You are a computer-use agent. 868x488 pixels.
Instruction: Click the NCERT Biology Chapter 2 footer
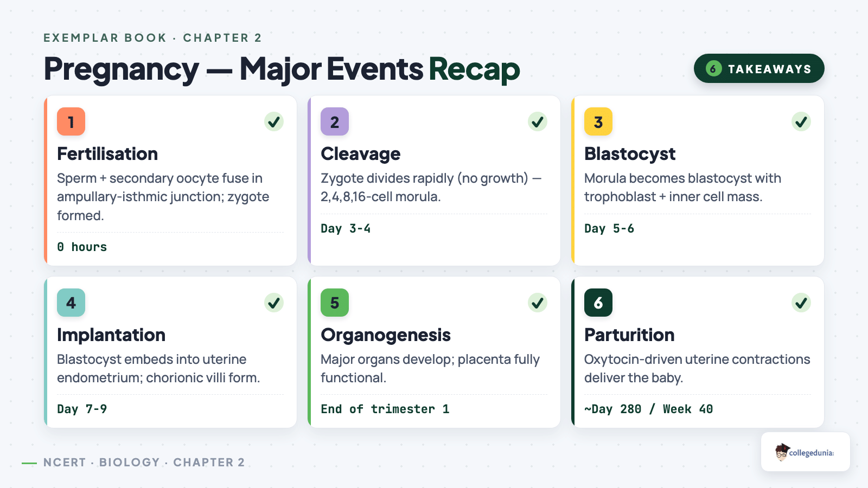pyautogui.click(x=144, y=463)
